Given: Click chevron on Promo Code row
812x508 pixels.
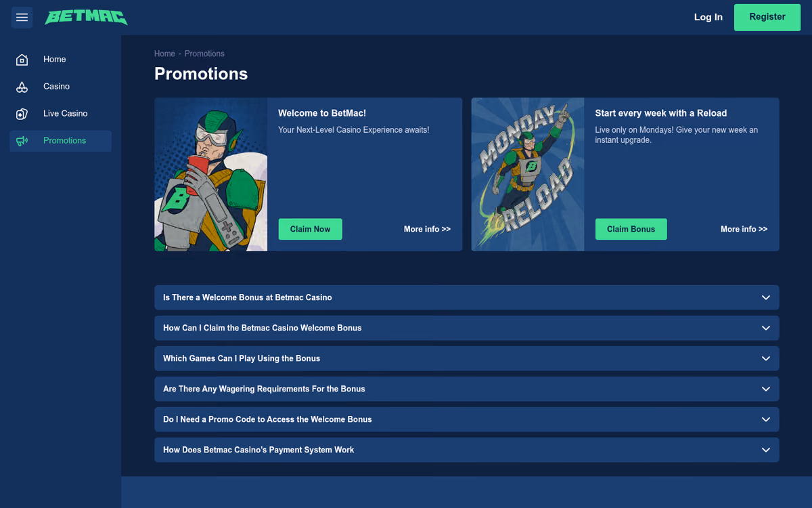Looking at the screenshot, I should pos(766,419).
